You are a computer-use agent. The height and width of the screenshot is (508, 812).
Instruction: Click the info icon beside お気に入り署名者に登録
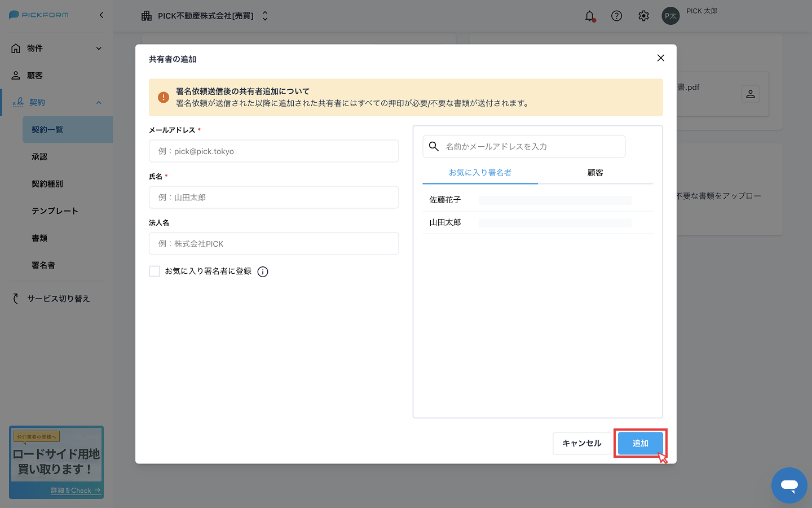coord(263,271)
